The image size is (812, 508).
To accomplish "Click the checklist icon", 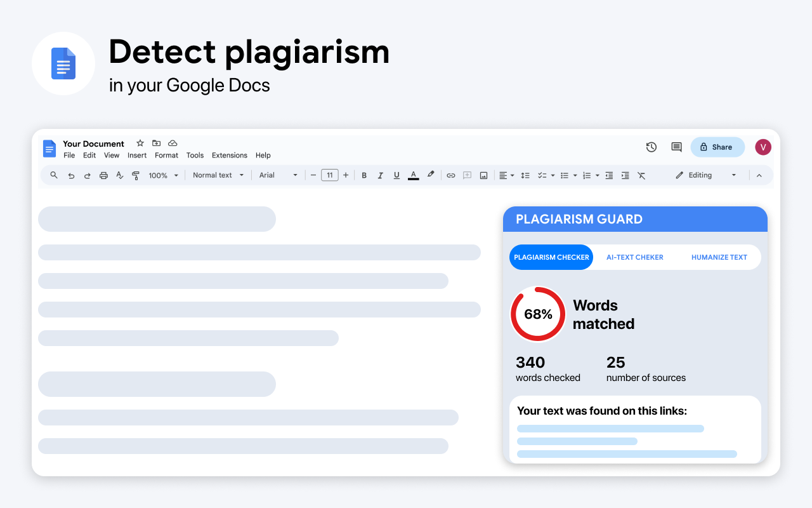I will [542, 175].
